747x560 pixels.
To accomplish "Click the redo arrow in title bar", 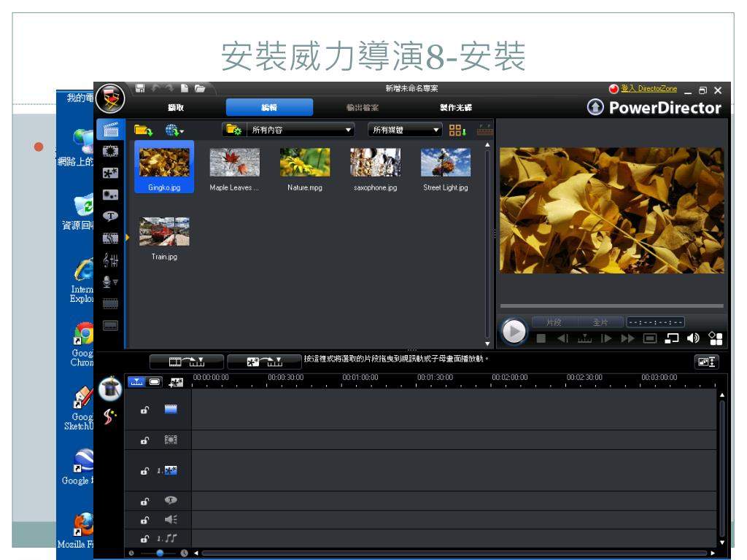I will (169, 88).
